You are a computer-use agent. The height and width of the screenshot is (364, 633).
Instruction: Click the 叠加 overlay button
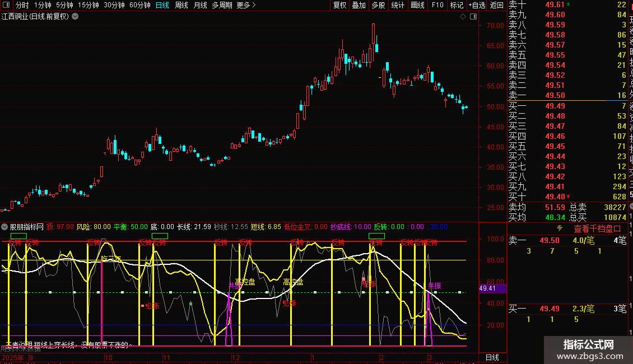click(359, 5)
